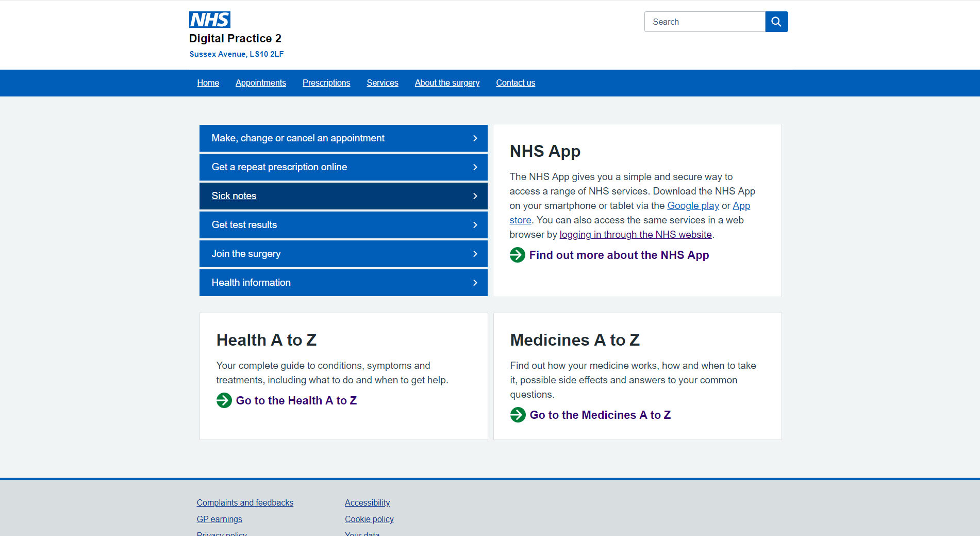Image resolution: width=980 pixels, height=536 pixels.
Task: Click chevron on Get a repeat prescription online
Action: tap(475, 167)
